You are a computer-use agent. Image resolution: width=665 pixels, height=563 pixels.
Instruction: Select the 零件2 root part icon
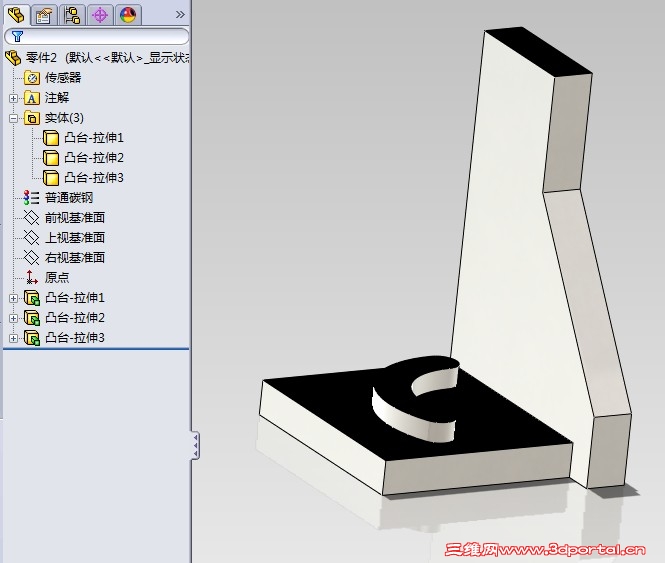13,58
